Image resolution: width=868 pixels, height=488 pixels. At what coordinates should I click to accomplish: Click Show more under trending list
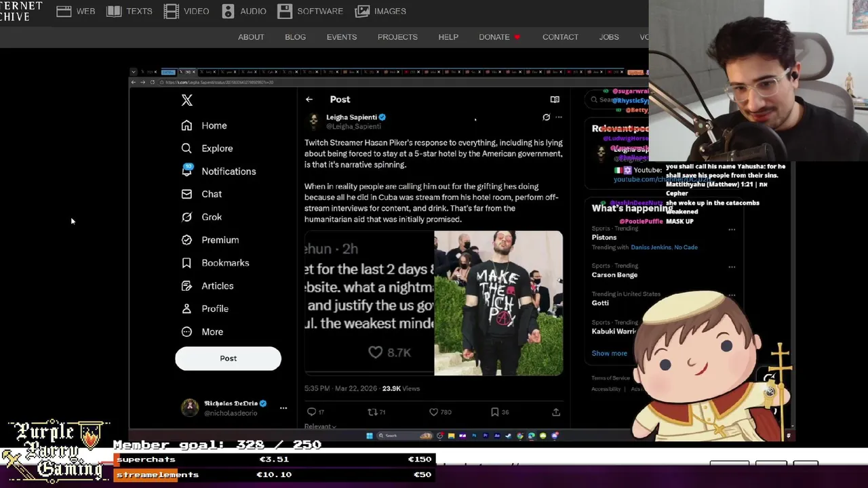pos(609,353)
